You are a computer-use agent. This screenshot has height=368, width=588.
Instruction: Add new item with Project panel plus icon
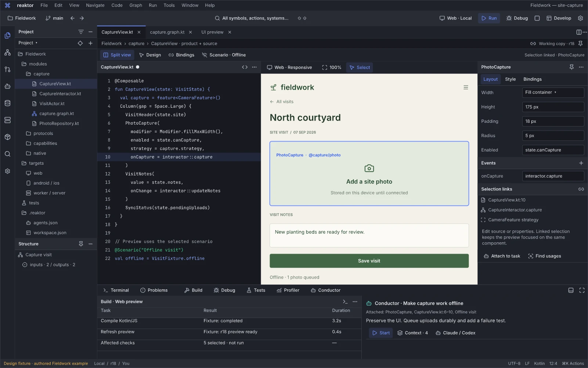[90, 43]
